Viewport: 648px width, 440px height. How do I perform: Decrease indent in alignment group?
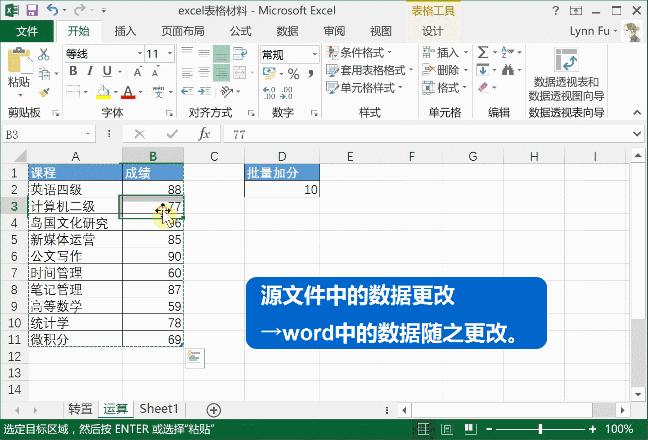pyautogui.click(x=187, y=91)
